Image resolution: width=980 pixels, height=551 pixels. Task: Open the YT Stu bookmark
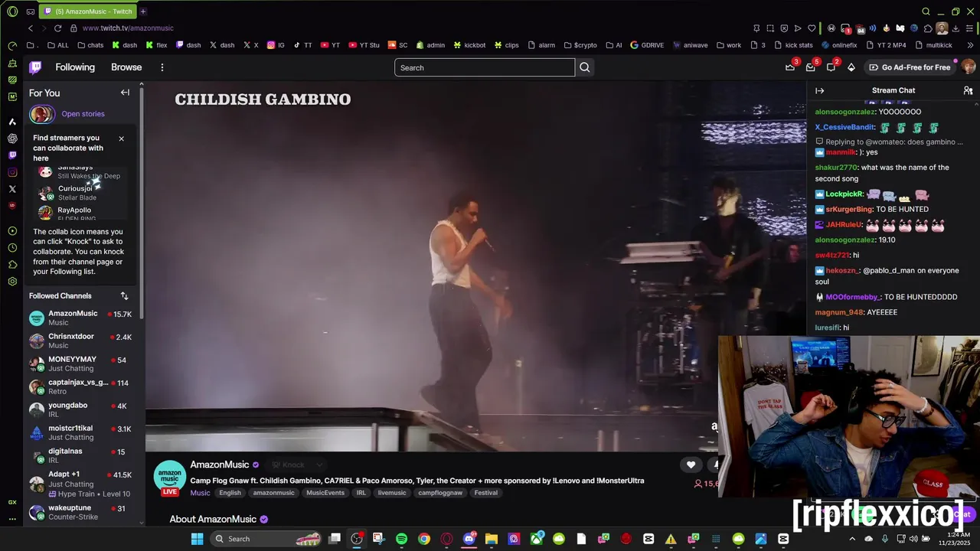coord(364,45)
